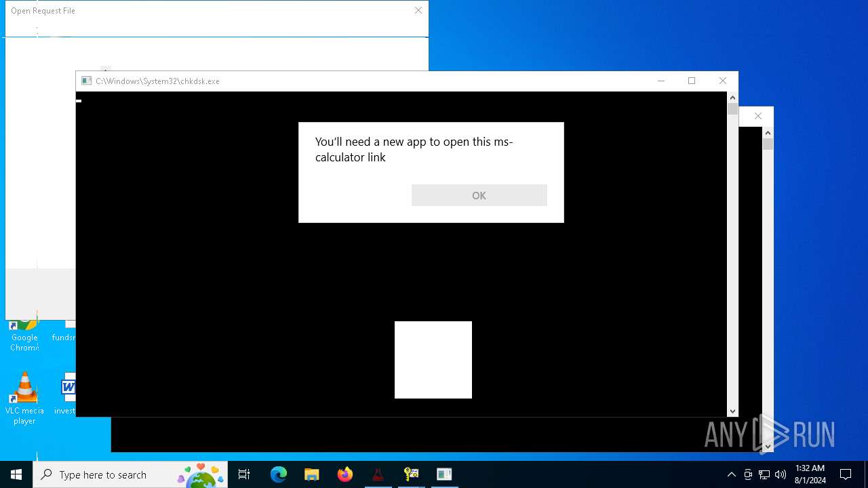Open the volume control tray icon
This screenshot has height=488, width=868.
coord(781,474)
